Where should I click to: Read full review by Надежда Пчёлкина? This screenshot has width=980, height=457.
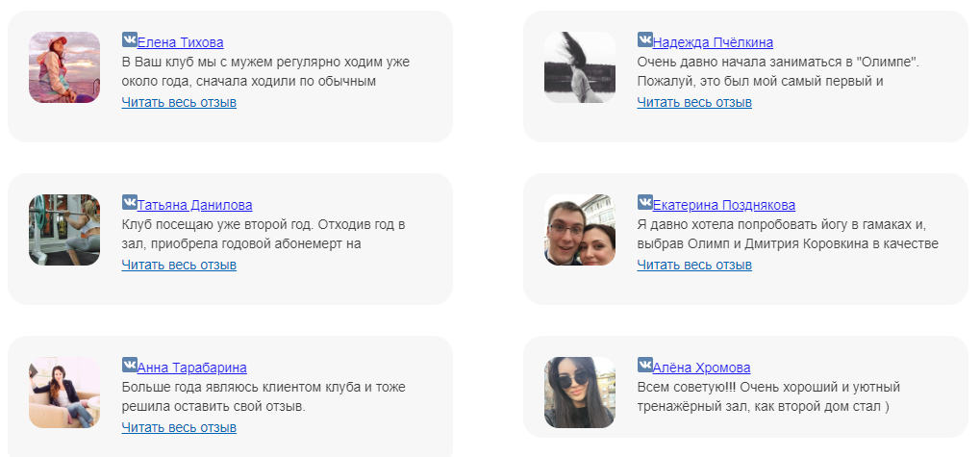pos(694,103)
